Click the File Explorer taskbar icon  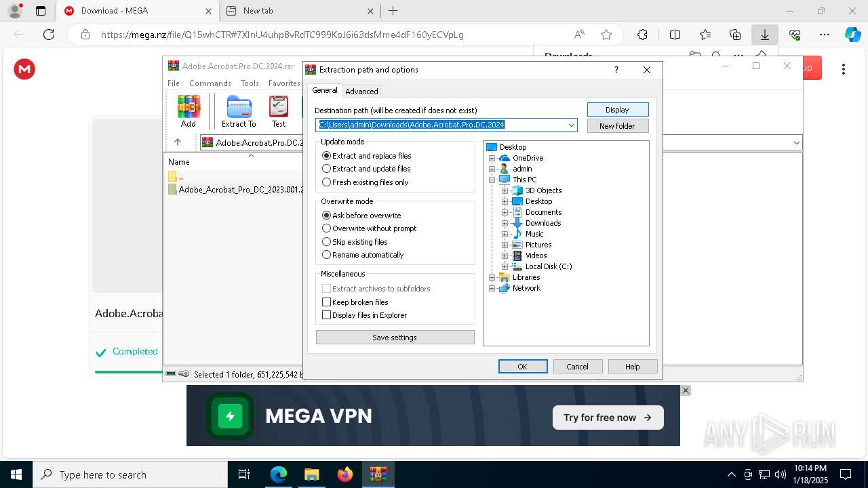pos(311,474)
